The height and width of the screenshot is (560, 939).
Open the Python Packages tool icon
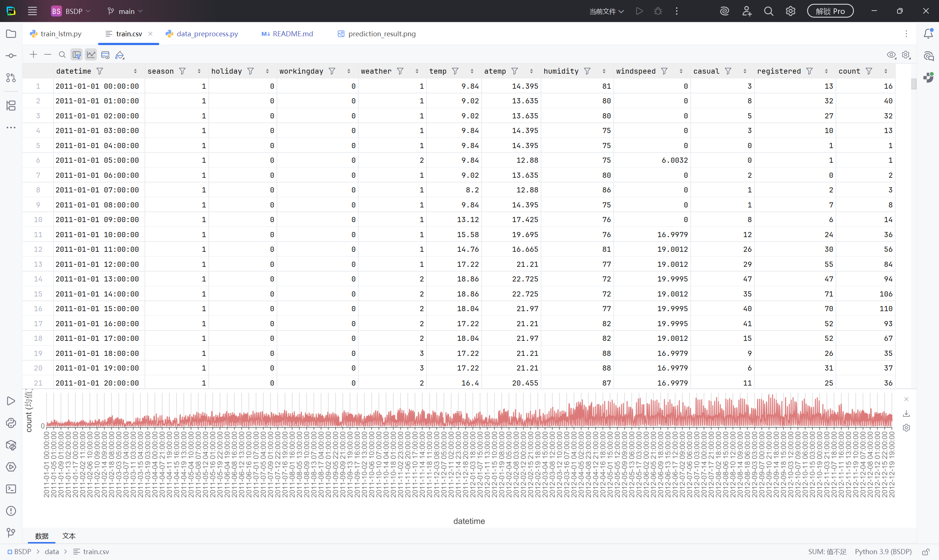coord(11,445)
